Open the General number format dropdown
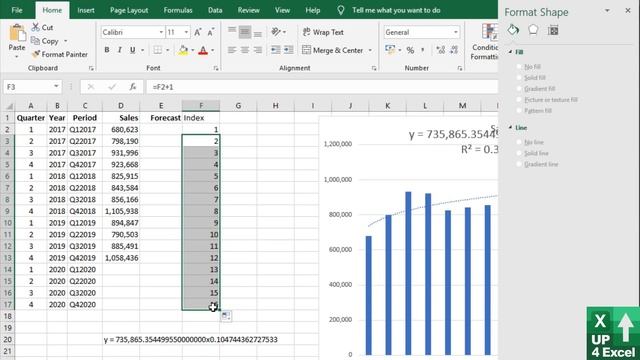 point(456,32)
